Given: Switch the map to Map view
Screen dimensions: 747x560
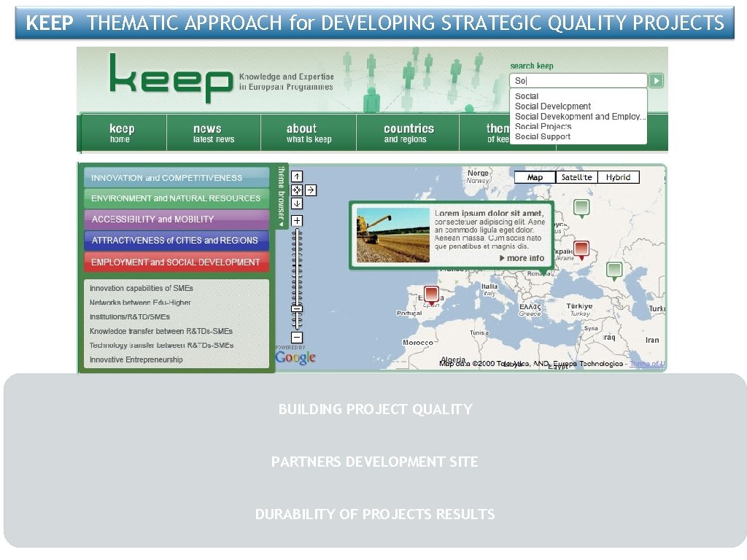Looking at the screenshot, I should (x=535, y=177).
